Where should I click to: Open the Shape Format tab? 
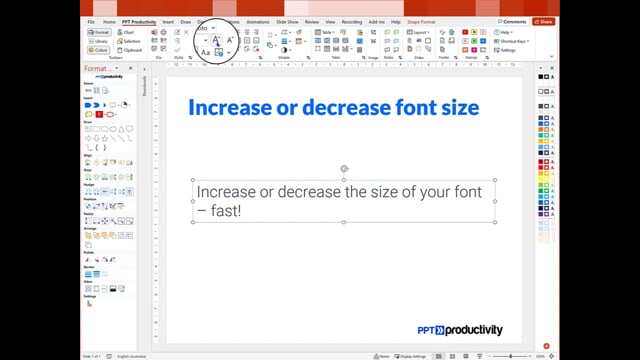421,22
